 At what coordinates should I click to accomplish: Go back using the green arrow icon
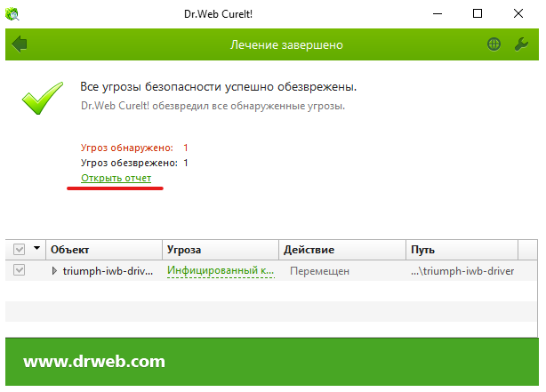click(20, 44)
